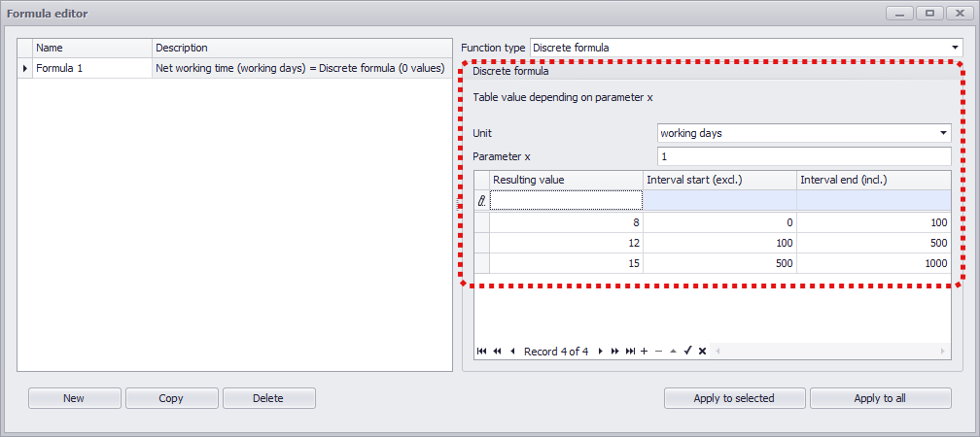Click the Interval start (excl.) column header
Screen dimensions: 980x437
(x=720, y=180)
